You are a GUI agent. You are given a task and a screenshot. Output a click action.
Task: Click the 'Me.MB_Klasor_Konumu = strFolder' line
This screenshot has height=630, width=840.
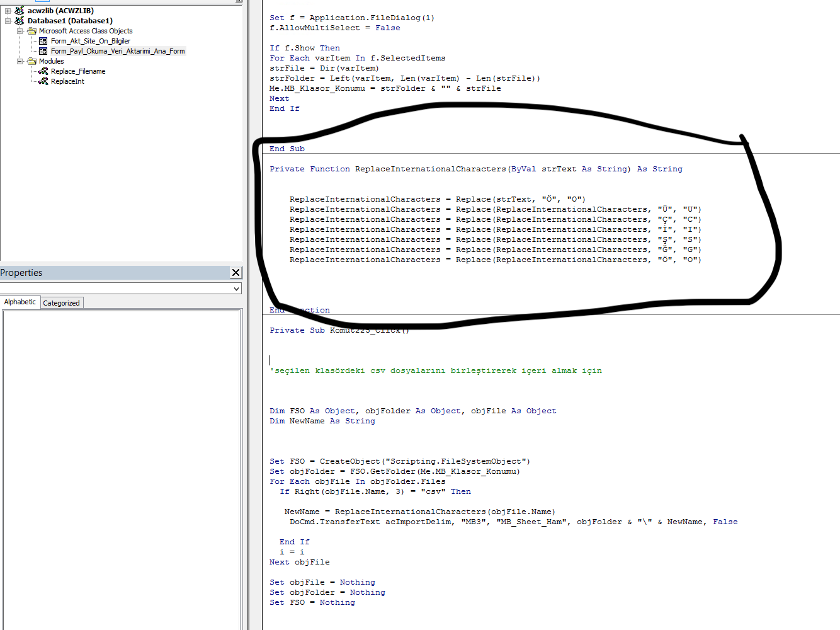[x=385, y=88]
